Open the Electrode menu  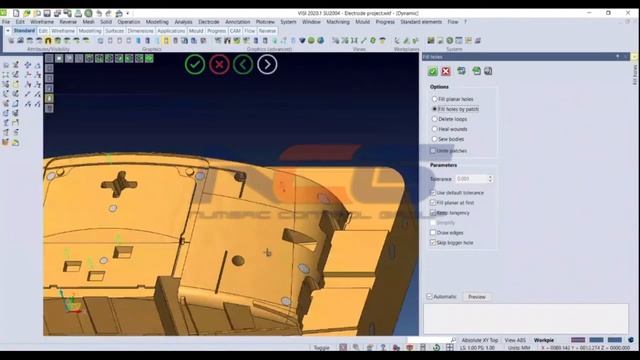click(209, 22)
